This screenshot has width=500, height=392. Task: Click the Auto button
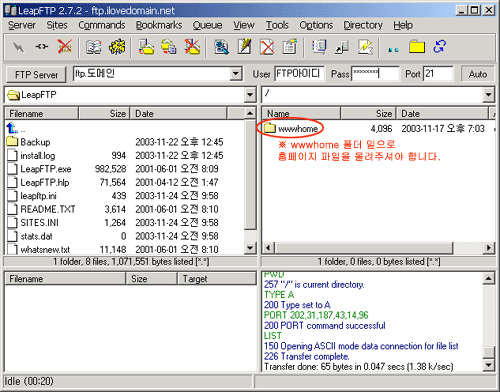[478, 74]
